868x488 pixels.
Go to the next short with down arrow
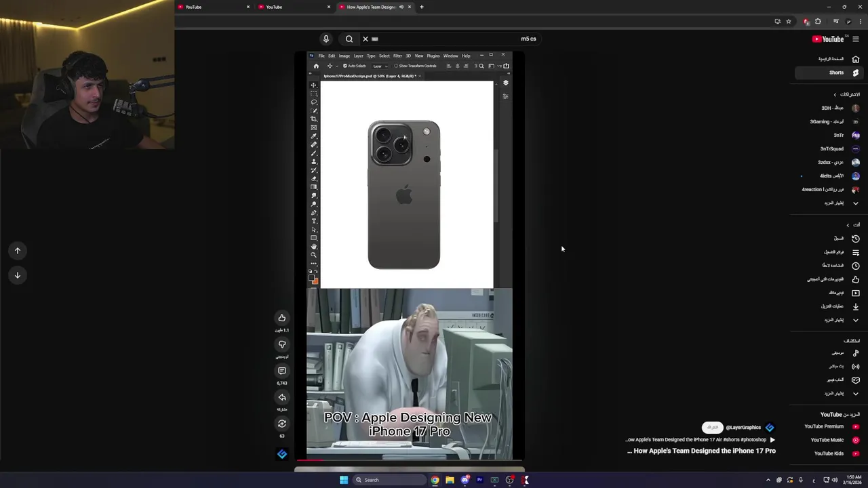tap(18, 275)
